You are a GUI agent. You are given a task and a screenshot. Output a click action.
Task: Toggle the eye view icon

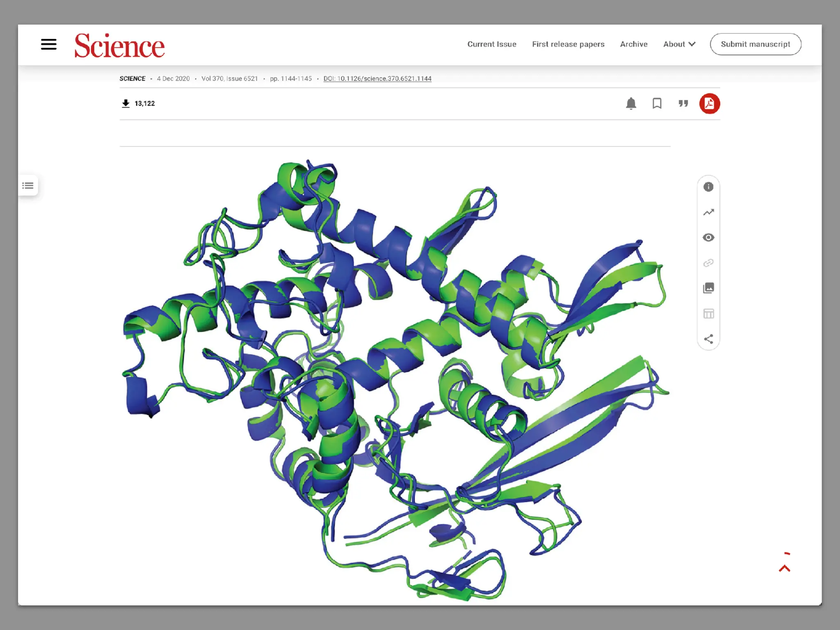click(708, 237)
